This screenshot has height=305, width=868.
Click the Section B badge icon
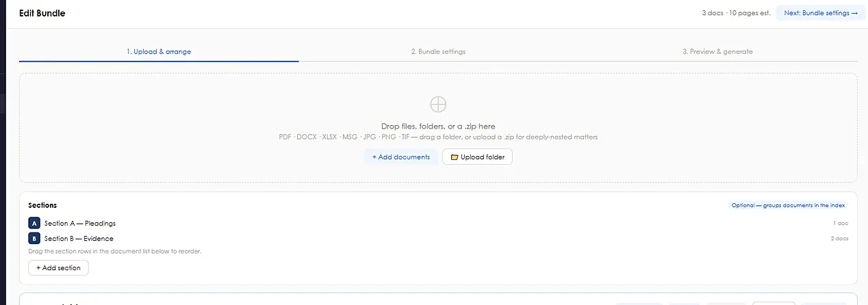(x=34, y=239)
